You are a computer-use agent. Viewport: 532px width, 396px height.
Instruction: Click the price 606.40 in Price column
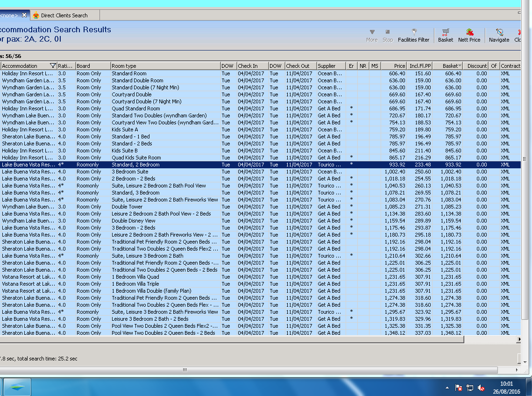pyautogui.click(x=397, y=73)
